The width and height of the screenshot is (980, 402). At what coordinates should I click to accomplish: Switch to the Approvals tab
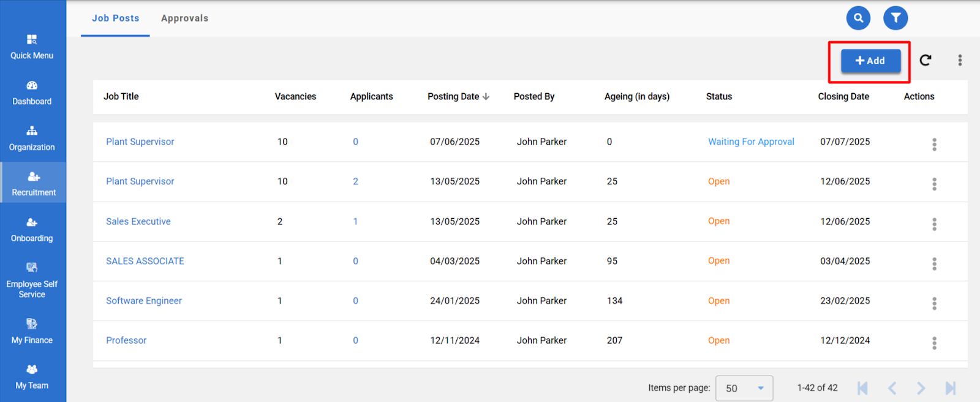184,18
